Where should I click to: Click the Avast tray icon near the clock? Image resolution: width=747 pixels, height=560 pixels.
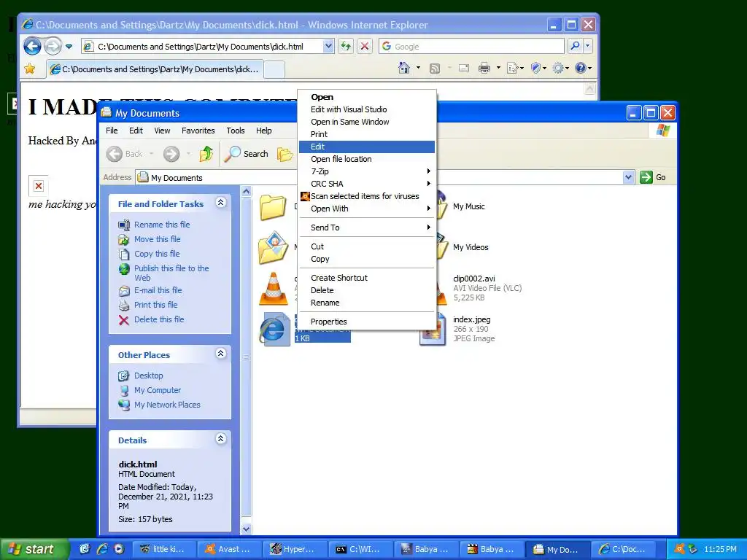click(x=680, y=549)
